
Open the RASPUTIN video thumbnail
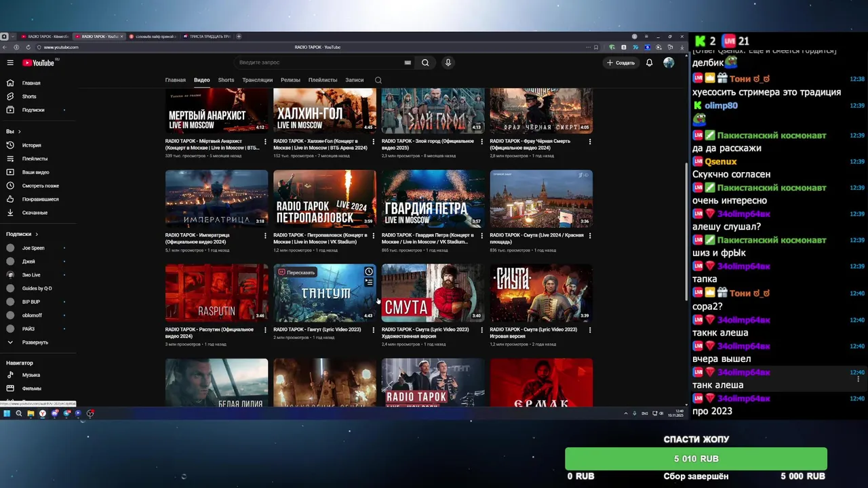(216, 293)
